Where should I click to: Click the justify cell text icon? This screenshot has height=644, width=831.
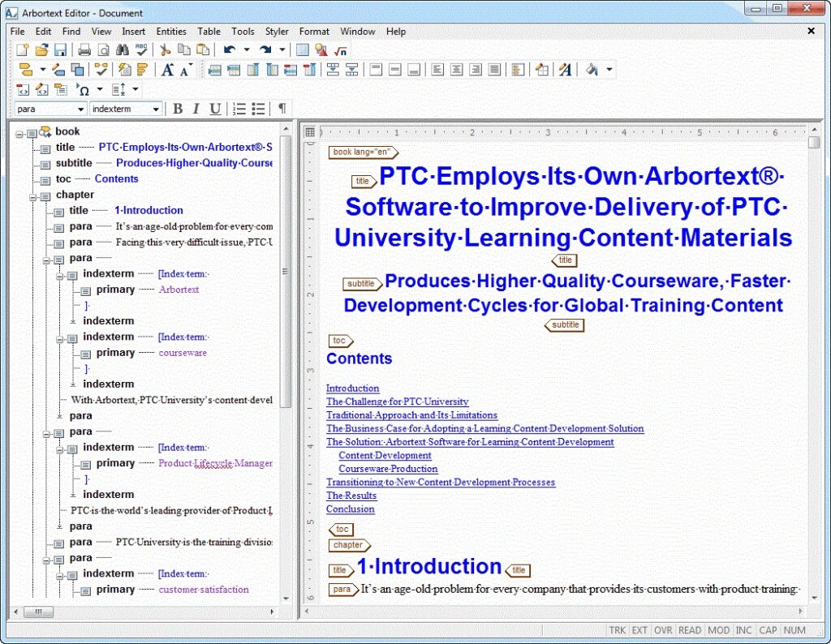[494, 70]
